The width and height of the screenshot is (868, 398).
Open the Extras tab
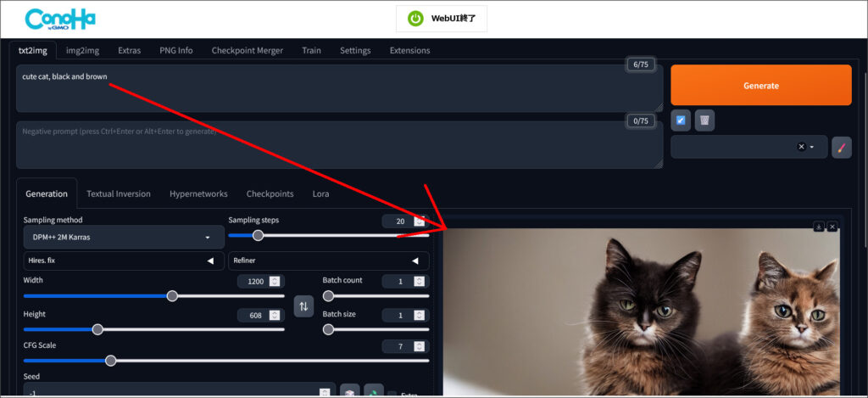click(129, 50)
